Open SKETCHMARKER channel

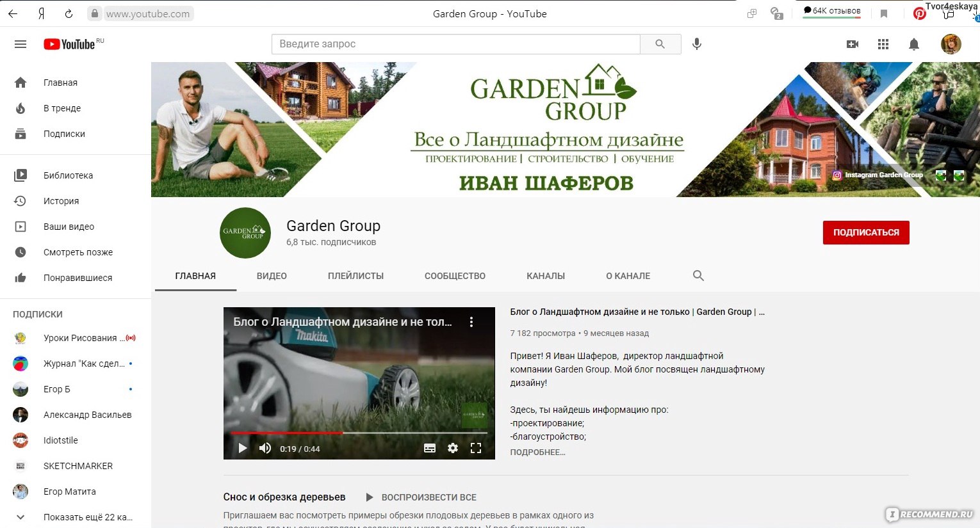pos(76,466)
